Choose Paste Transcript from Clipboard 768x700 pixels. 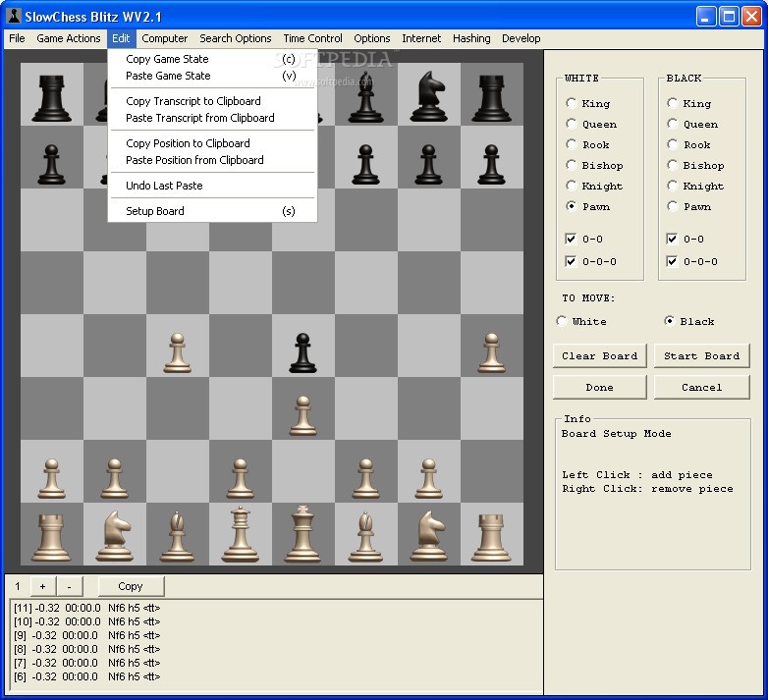point(212,118)
